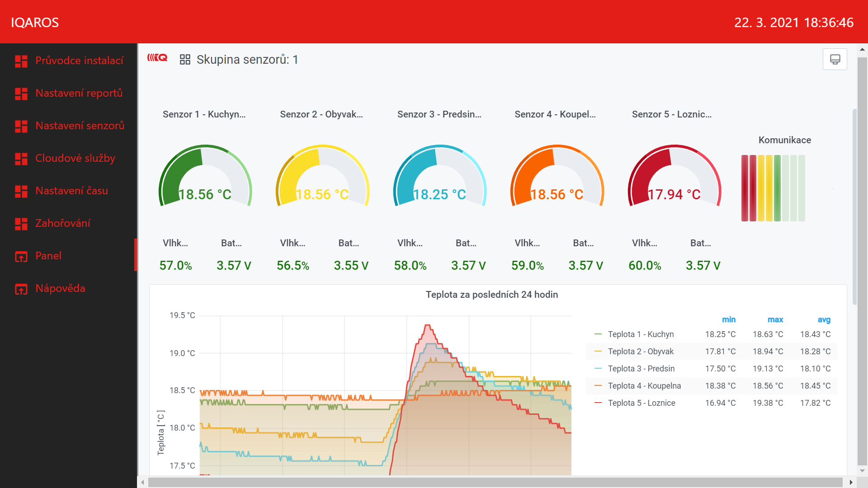This screenshot has width=868, height=488.
Task: Click the IQ logo icon
Action: (157, 58)
